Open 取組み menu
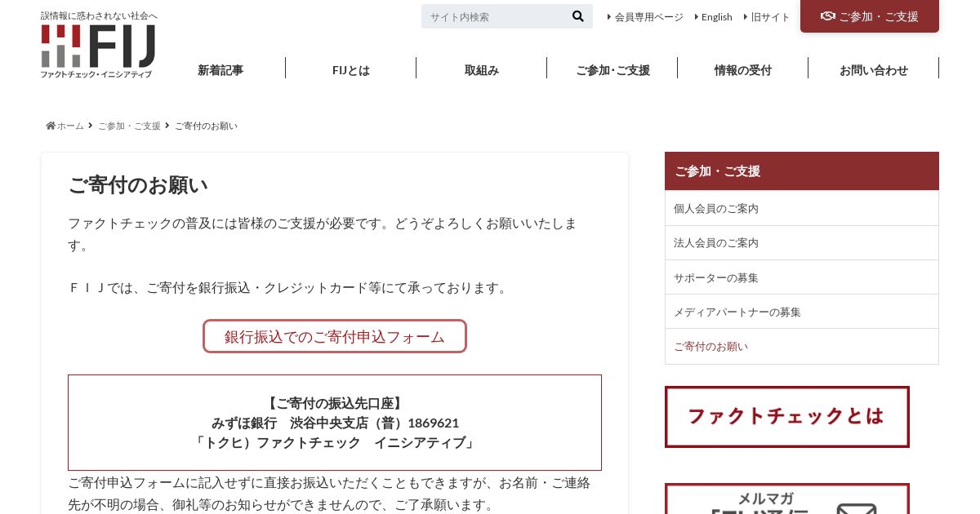The image size is (980, 514). pos(482,70)
